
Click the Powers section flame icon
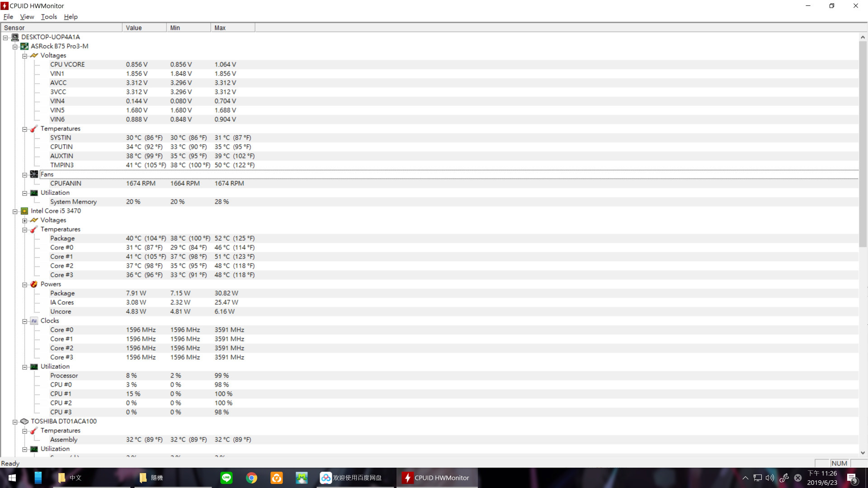34,284
